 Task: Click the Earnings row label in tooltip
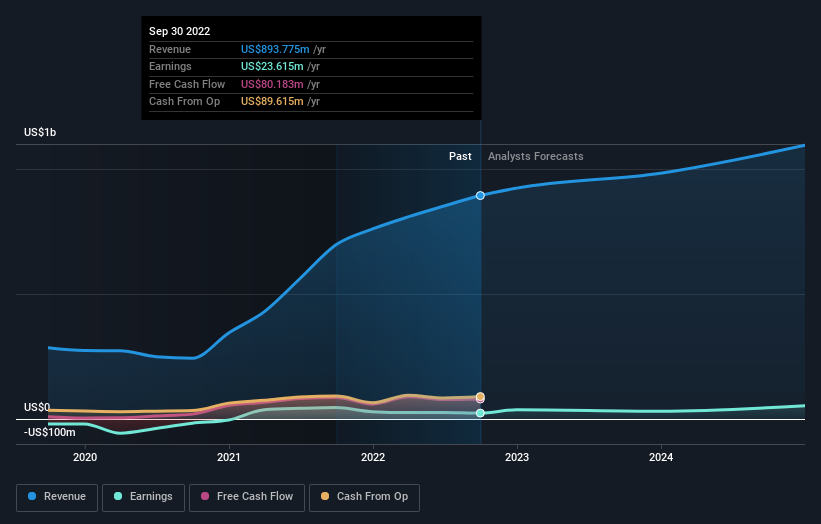170,66
